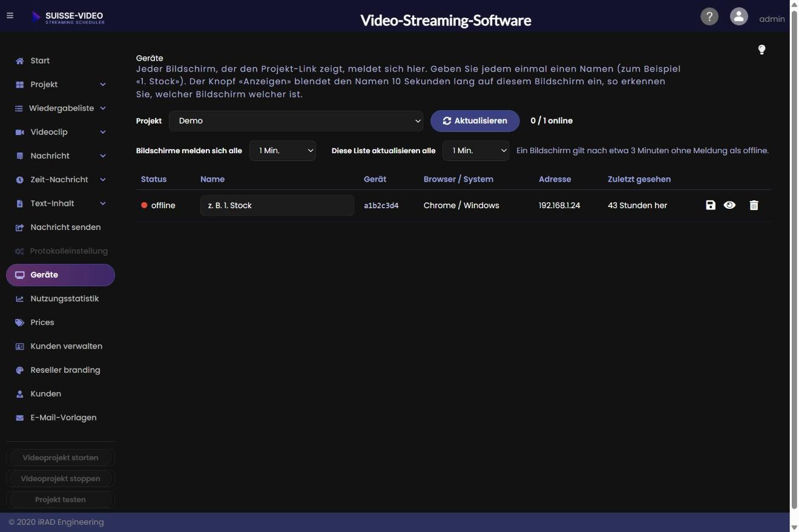Open the Bildschirme melden sich alle dropdown
799x532 pixels.
pos(283,150)
